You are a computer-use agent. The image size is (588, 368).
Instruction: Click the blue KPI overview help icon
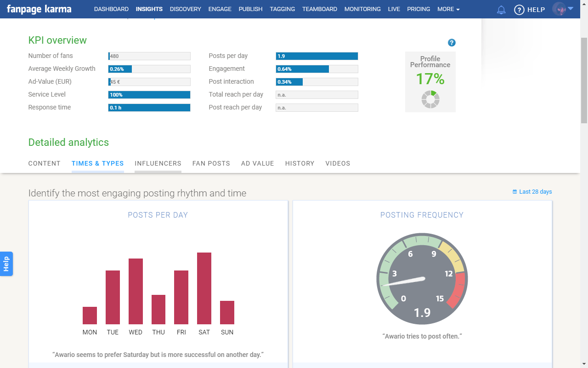452,43
